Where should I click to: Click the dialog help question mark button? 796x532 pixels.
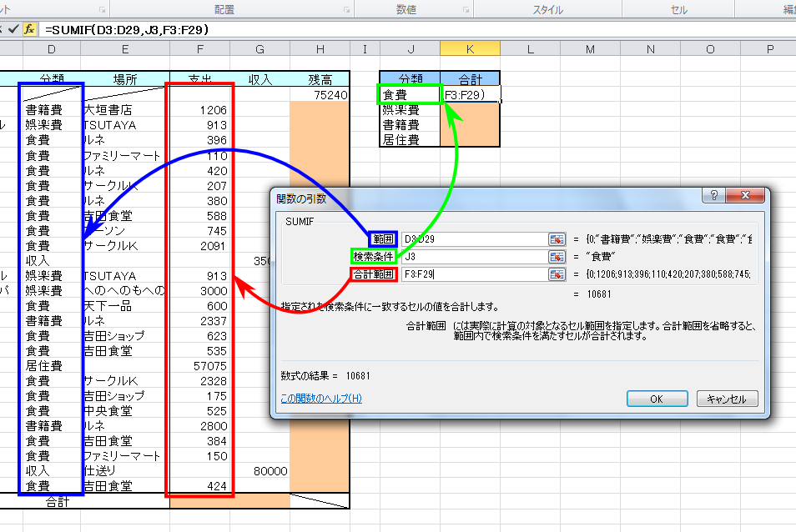(713, 195)
